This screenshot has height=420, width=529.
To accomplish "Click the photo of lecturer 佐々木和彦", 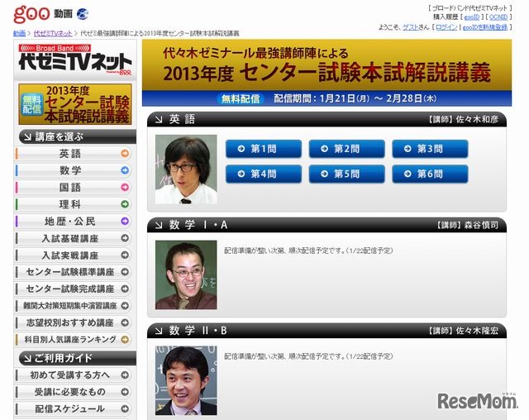I will point(186,169).
